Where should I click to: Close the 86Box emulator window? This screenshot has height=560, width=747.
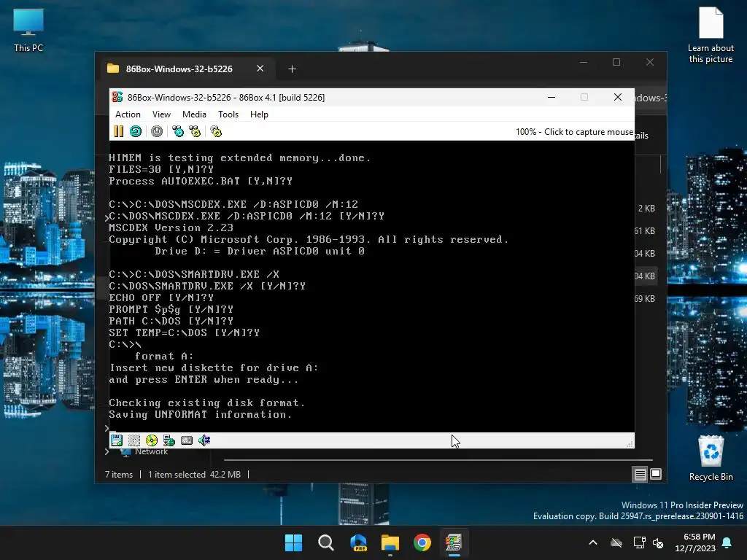(618, 97)
